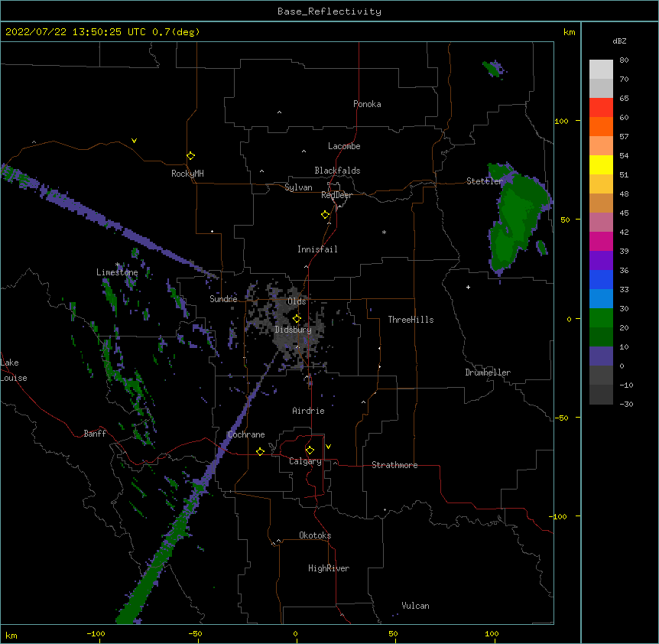Select the orange 60 dBZ legend swatch

click(601, 126)
